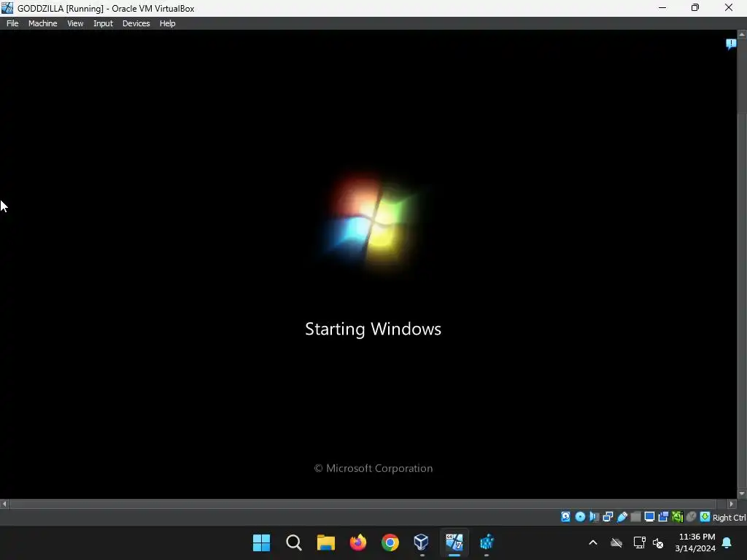
Task: Open File Explorer from the taskbar
Action: pos(326,542)
